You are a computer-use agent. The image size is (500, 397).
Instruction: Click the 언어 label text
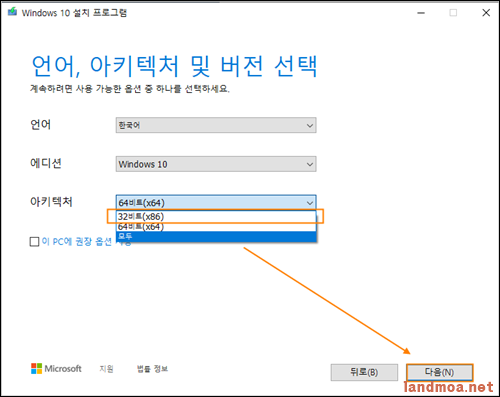[x=40, y=125]
